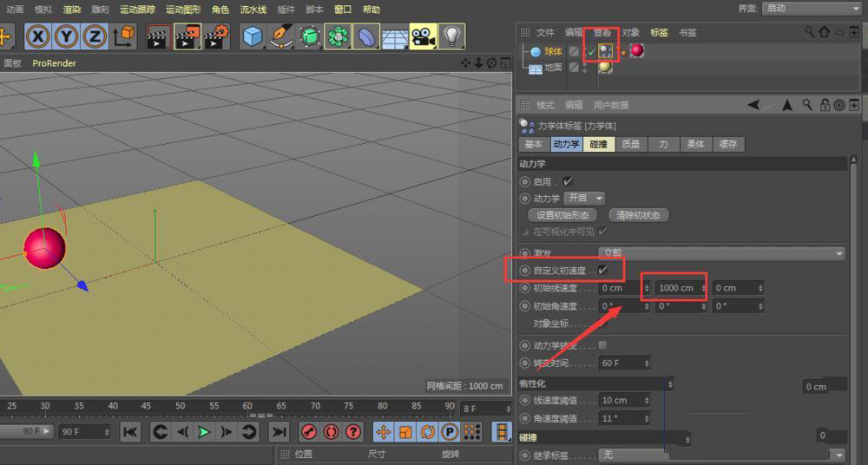Open the render settings clapperboard with gear

point(216,36)
